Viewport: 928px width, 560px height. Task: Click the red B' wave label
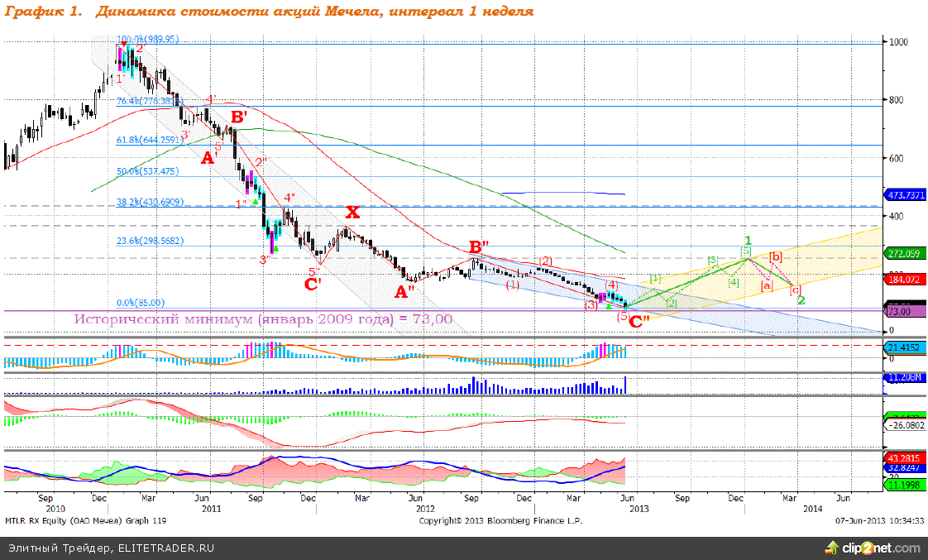point(239,117)
